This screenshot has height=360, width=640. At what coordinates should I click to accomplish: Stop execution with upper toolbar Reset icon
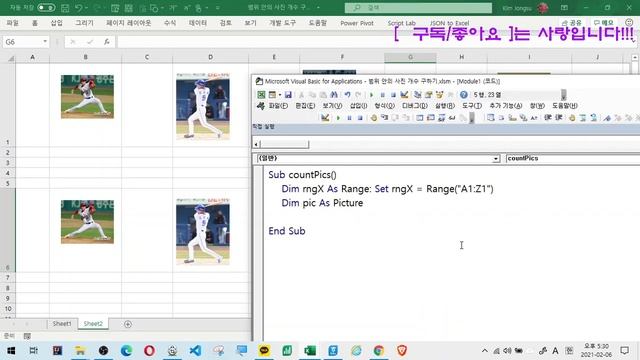coord(393,95)
